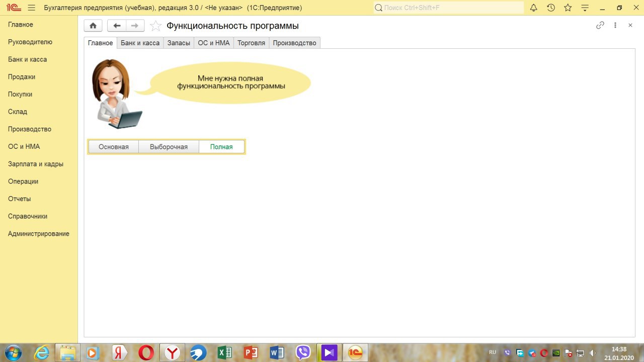Switch to the ОС и НМА tab
The image size is (644, 362).
[214, 43]
